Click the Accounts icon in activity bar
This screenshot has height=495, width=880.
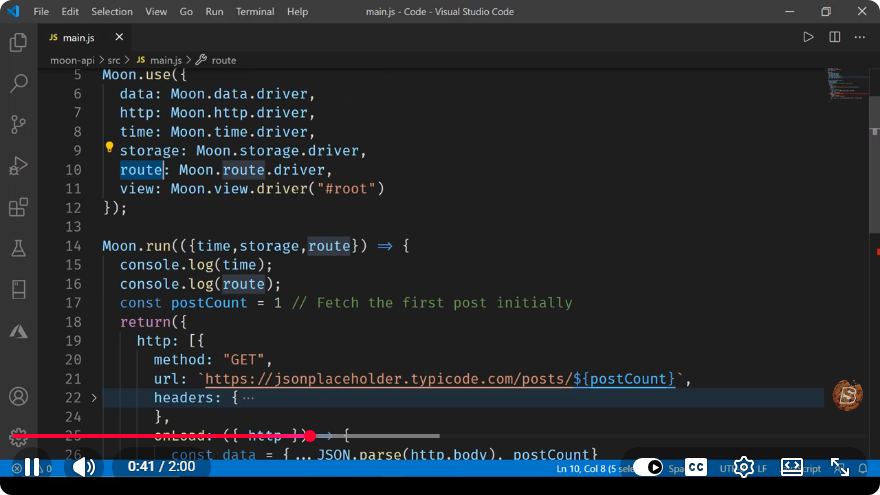click(19, 396)
